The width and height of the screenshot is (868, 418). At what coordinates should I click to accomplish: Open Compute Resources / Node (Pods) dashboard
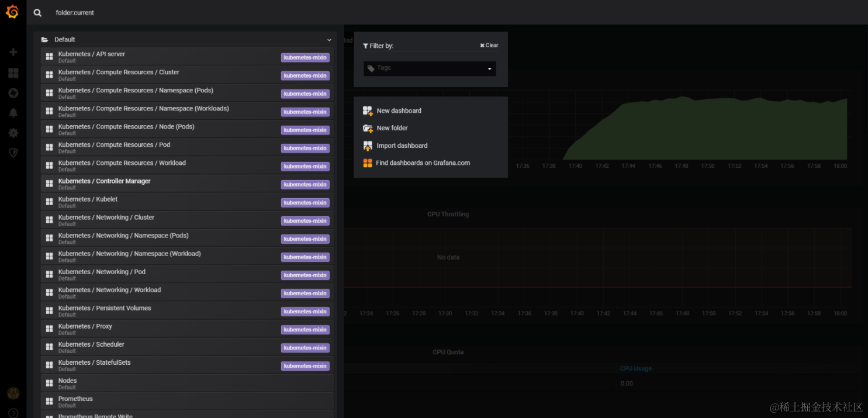point(187,129)
